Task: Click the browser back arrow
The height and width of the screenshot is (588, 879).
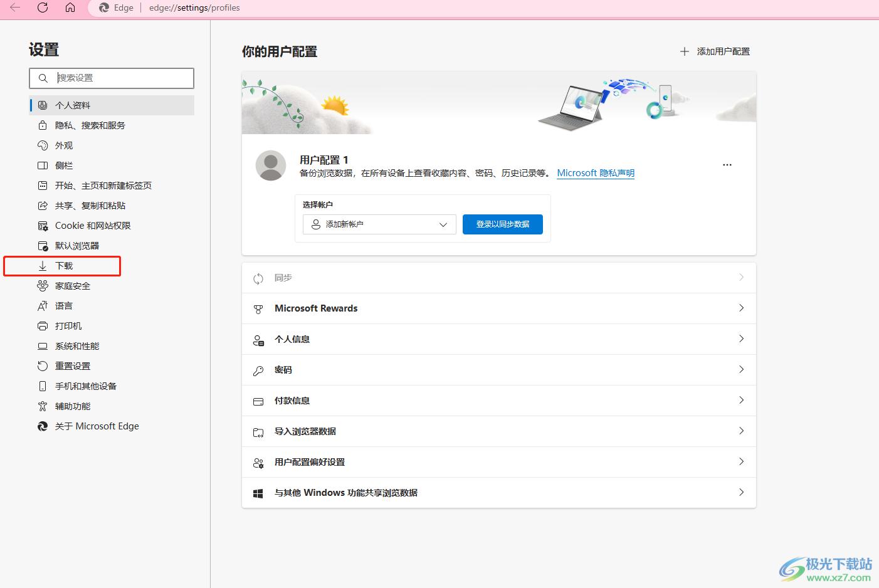Action: click(x=15, y=8)
